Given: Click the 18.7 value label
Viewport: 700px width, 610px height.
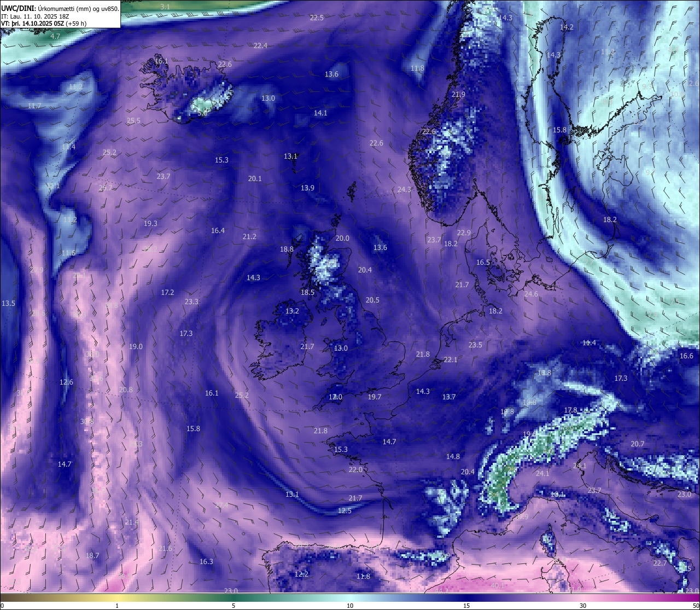Looking at the screenshot, I should 92,556.
